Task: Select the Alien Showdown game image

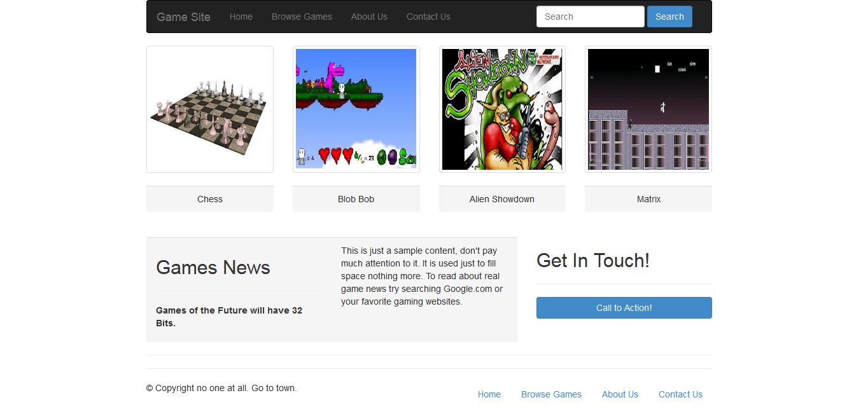Action: pyautogui.click(x=502, y=109)
